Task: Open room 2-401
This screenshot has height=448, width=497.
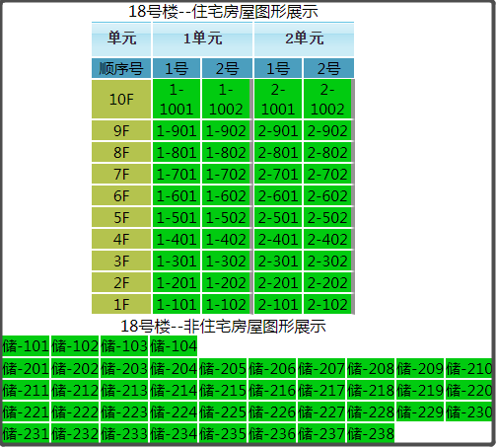Action: tap(278, 239)
